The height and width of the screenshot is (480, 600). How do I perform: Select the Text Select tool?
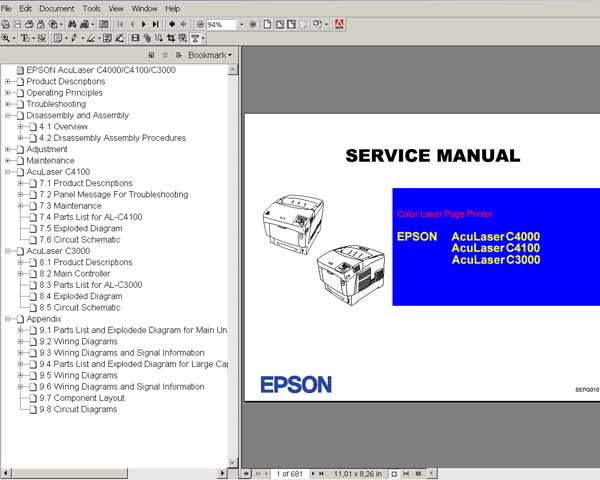point(25,38)
